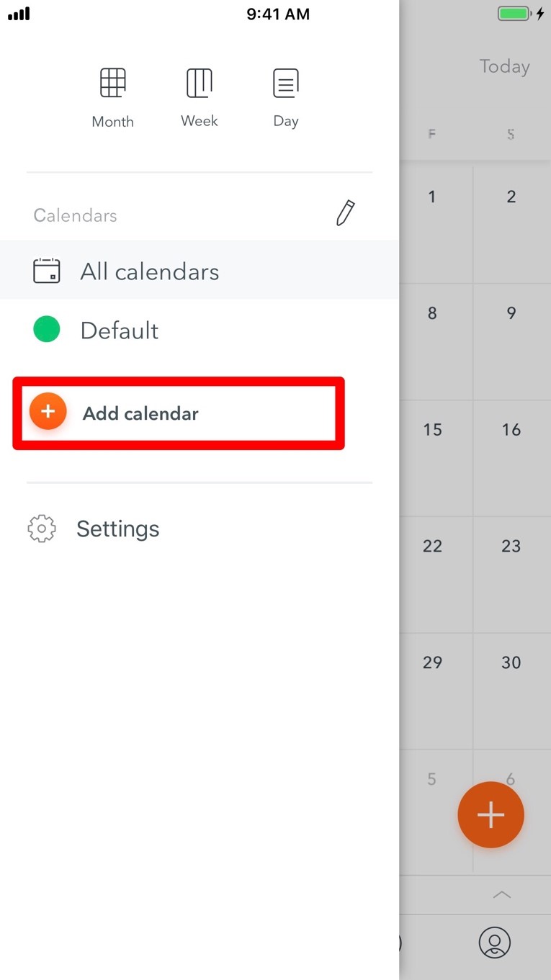Viewport: 551px width, 980px height.
Task: Select All calendars entry
Action: click(x=200, y=271)
